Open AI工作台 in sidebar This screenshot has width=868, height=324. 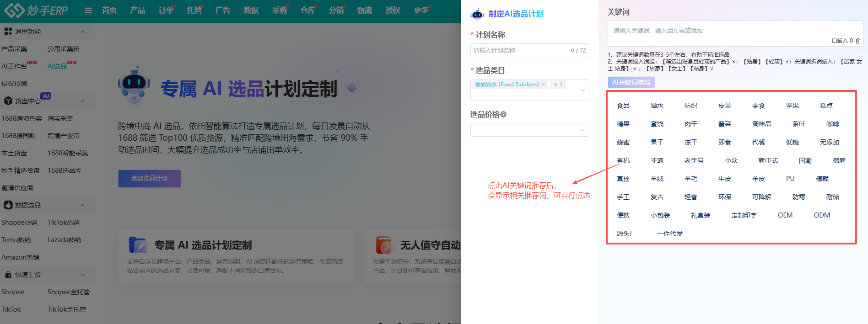[x=14, y=66]
